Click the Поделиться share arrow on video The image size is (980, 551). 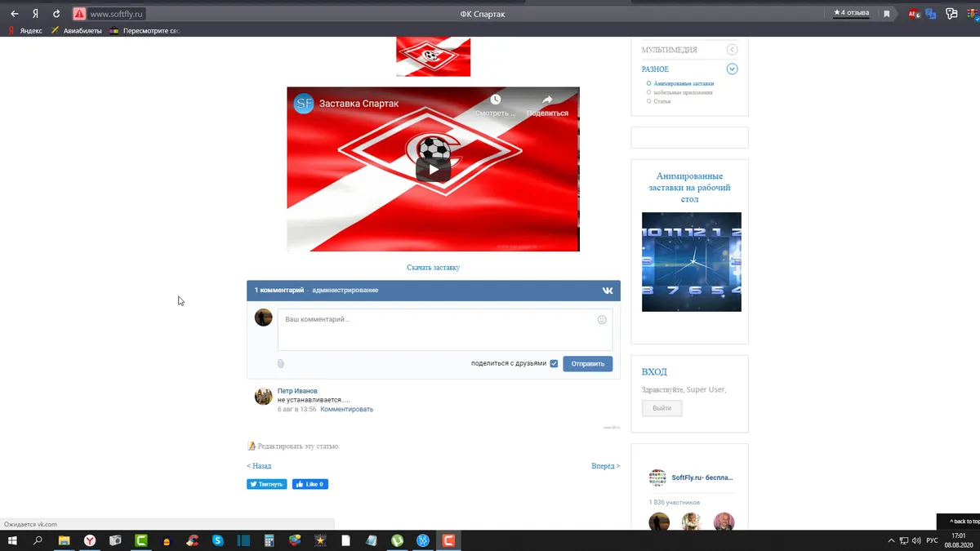[547, 100]
